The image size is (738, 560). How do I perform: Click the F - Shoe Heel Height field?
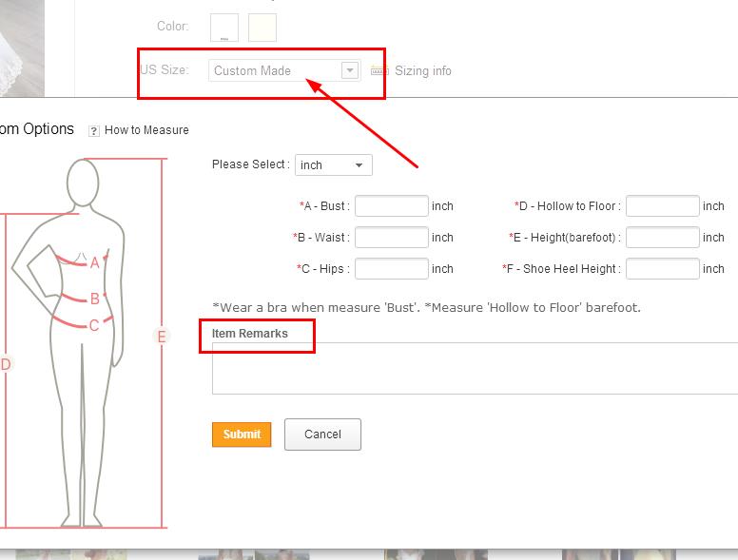click(x=662, y=269)
